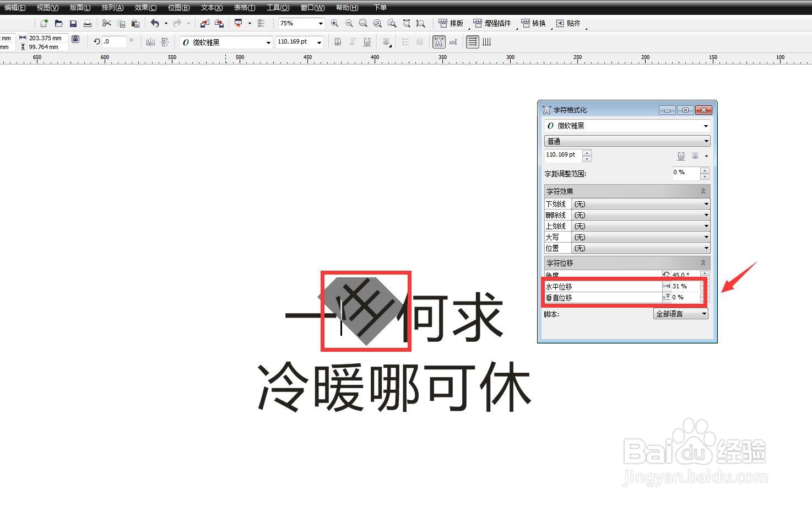This screenshot has width=812, height=505.
Task: Open font size 110.169 pt dropdown
Action: (x=319, y=42)
